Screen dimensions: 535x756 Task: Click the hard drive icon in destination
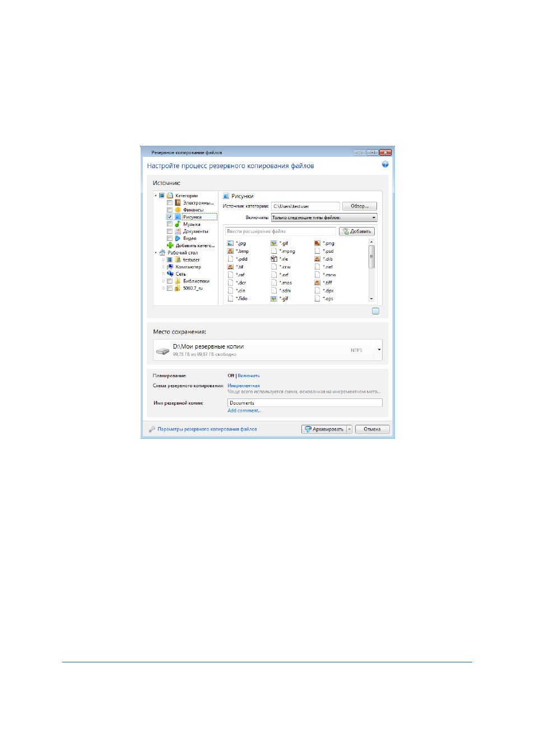pyautogui.click(x=162, y=351)
